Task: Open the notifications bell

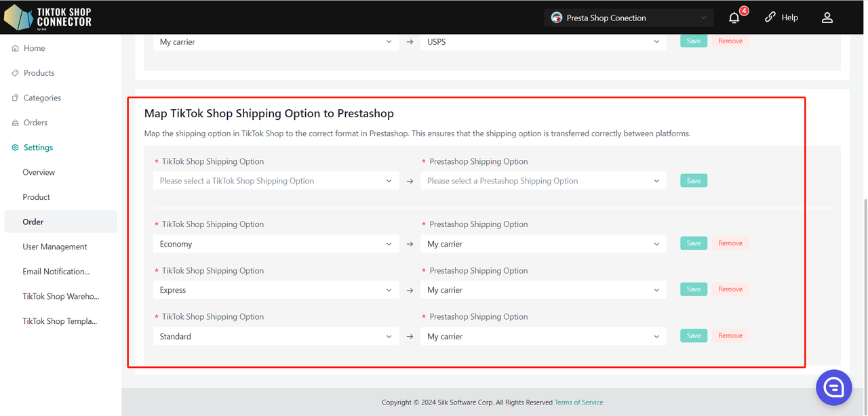Action: point(734,18)
